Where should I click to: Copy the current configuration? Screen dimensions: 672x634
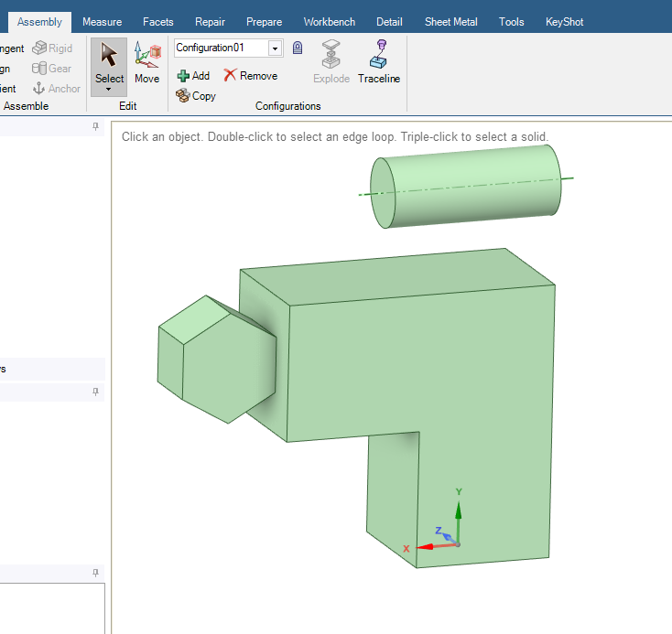196,95
